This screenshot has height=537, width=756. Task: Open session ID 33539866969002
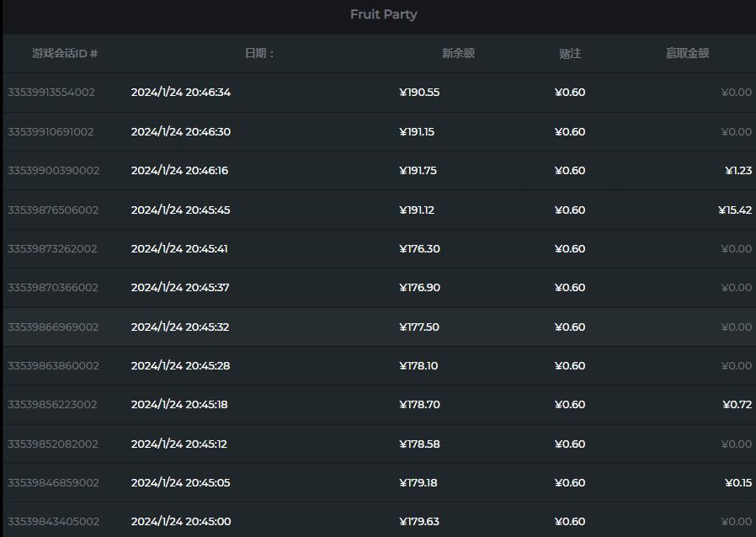(x=53, y=327)
